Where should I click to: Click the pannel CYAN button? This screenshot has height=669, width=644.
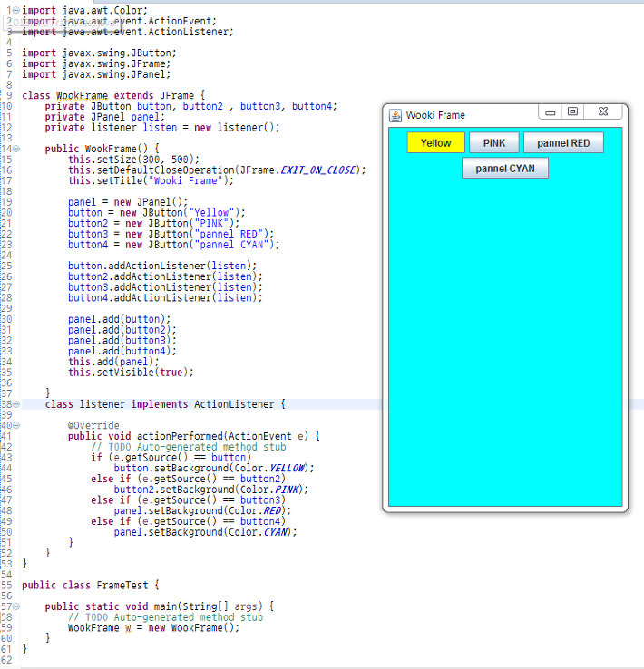505,169
